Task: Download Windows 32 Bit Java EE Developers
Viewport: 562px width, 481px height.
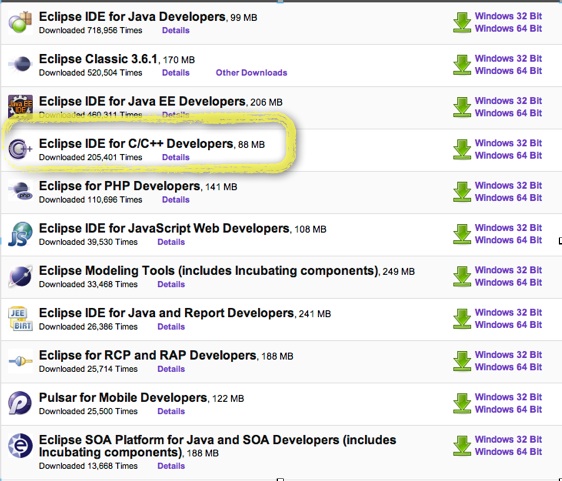Action: click(508, 101)
